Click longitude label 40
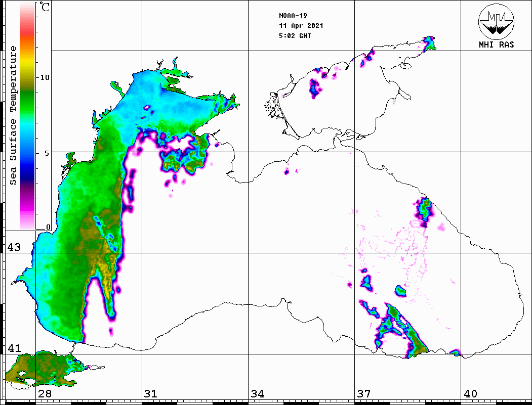532x405 pixels. point(470,394)
